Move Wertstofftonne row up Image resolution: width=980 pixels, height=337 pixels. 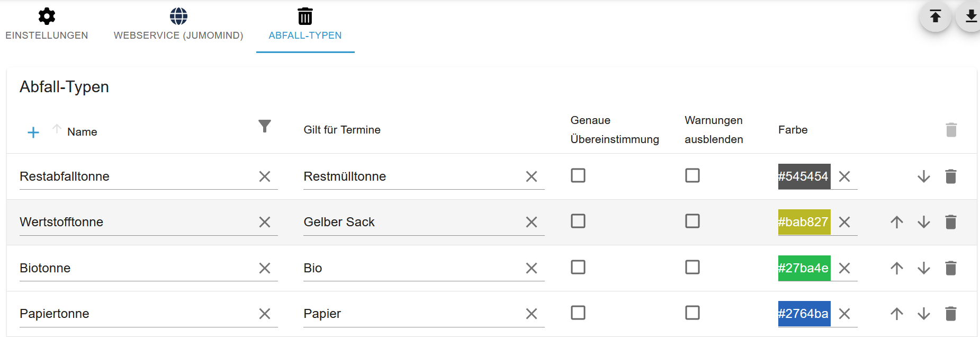pos(897,222)
